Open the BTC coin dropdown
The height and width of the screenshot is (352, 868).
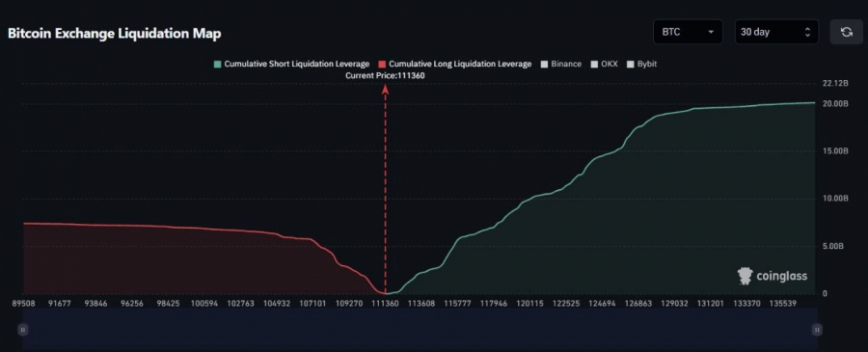point(688,32)
